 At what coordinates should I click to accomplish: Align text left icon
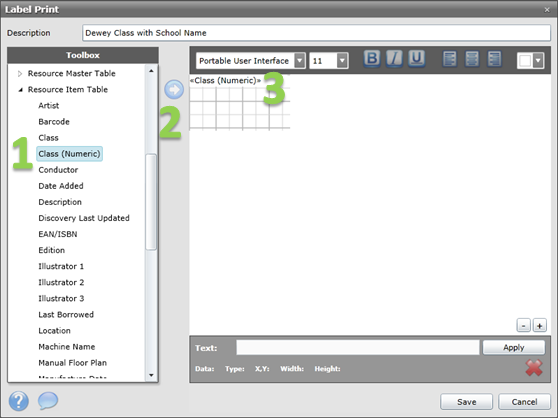point(450,59)
